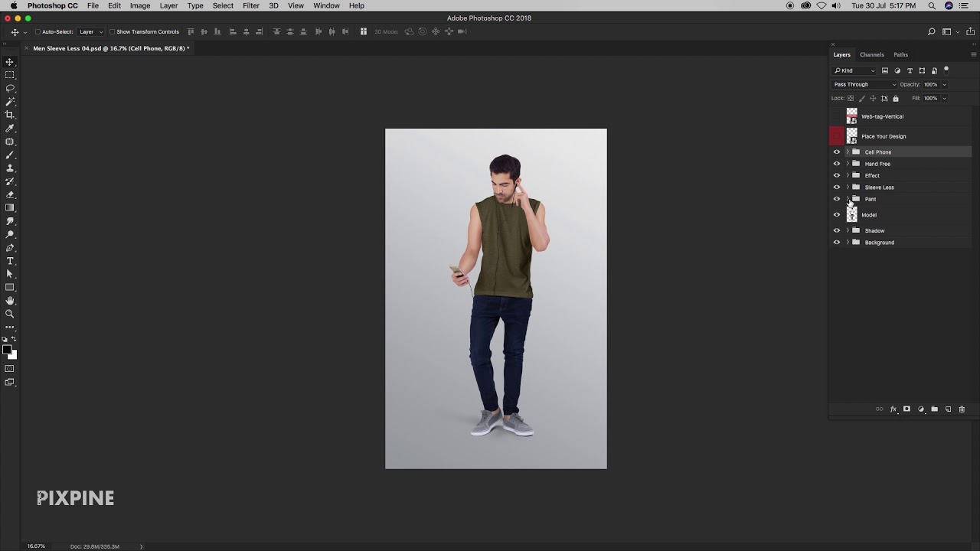Expand the Shadow group
The width and height of the screenshot is (980, 551).
coord(848,230)
